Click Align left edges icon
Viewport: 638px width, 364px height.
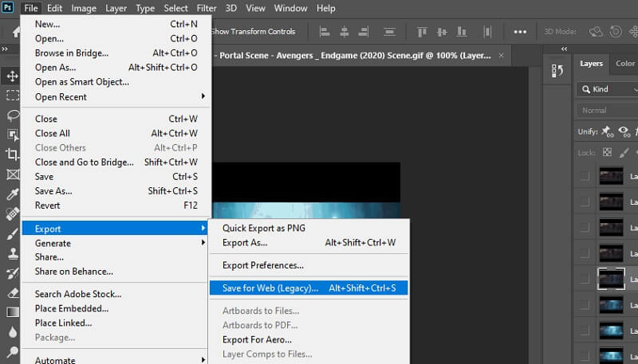coord(325,31)
